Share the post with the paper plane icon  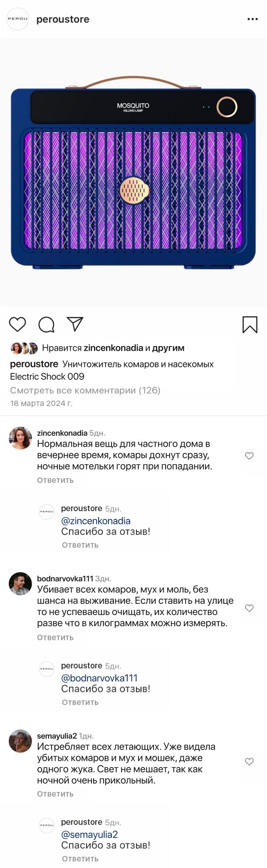[75, 324]
